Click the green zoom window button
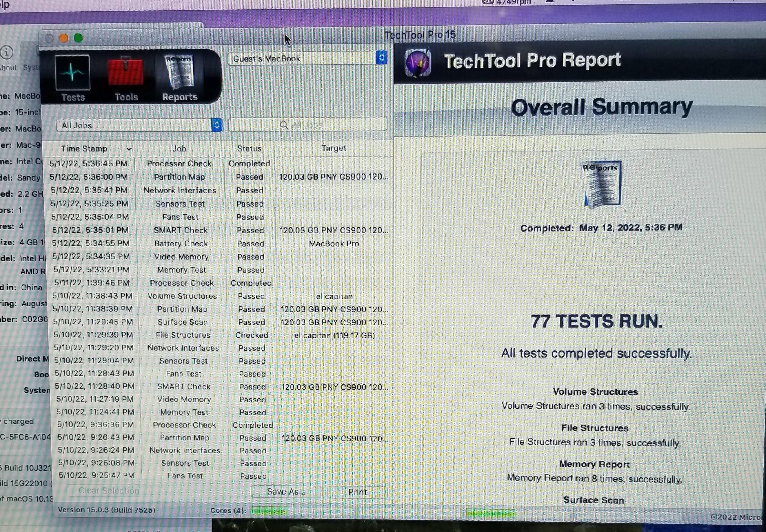This screenshot has height=532, width=766. coord(78,38)
